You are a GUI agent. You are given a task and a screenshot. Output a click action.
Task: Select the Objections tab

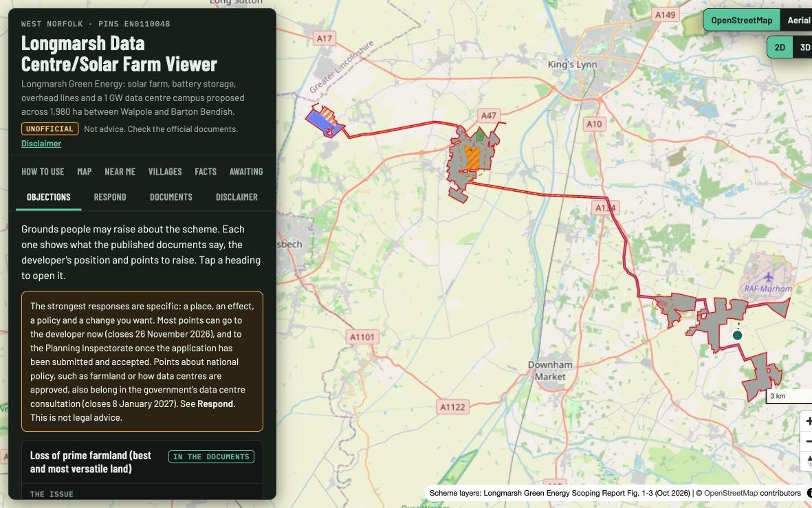click(49, 197)
